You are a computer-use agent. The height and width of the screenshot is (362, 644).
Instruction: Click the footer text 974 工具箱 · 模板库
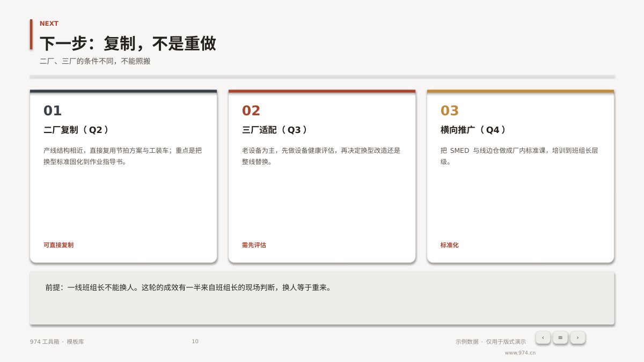pyautogui.click(x=57, y=342)
